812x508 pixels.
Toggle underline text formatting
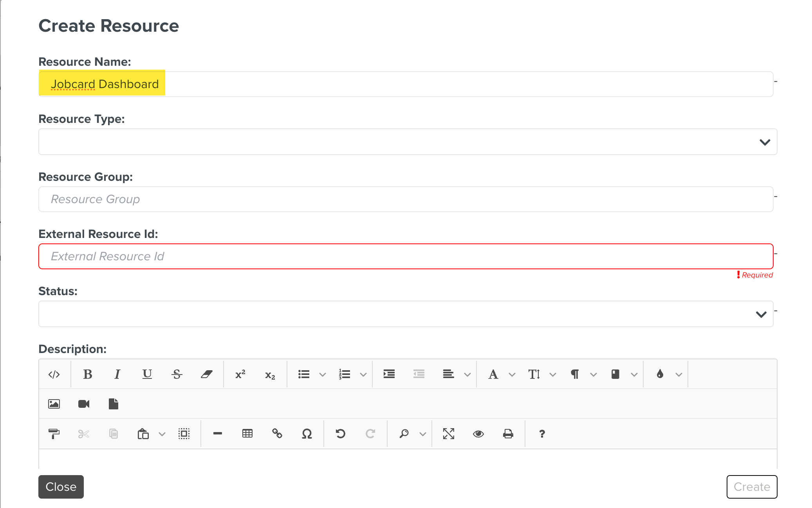[147, 375]
